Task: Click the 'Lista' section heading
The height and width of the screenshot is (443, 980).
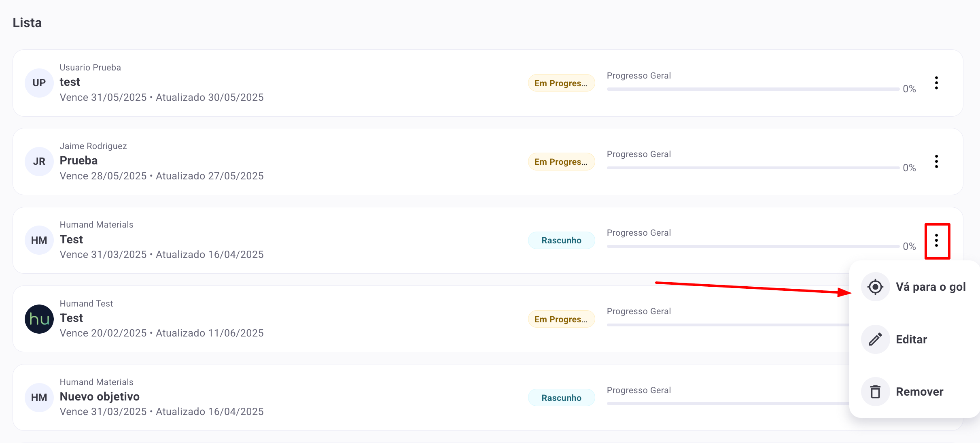Action: point(27,23)
